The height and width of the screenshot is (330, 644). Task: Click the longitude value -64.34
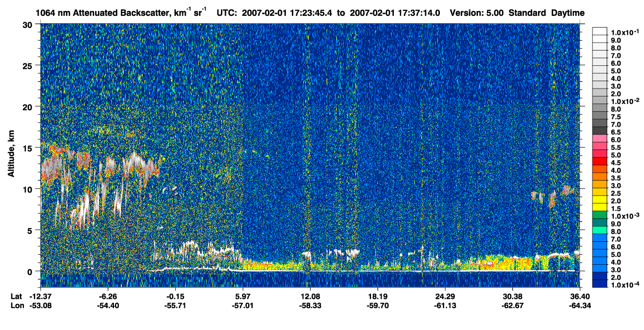click(x=580, y=305)
